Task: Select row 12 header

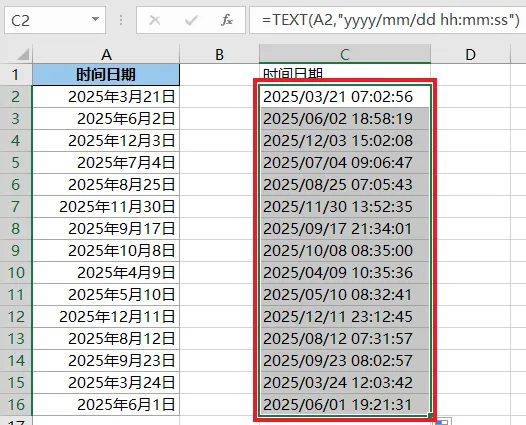Action: pos(16,317)
